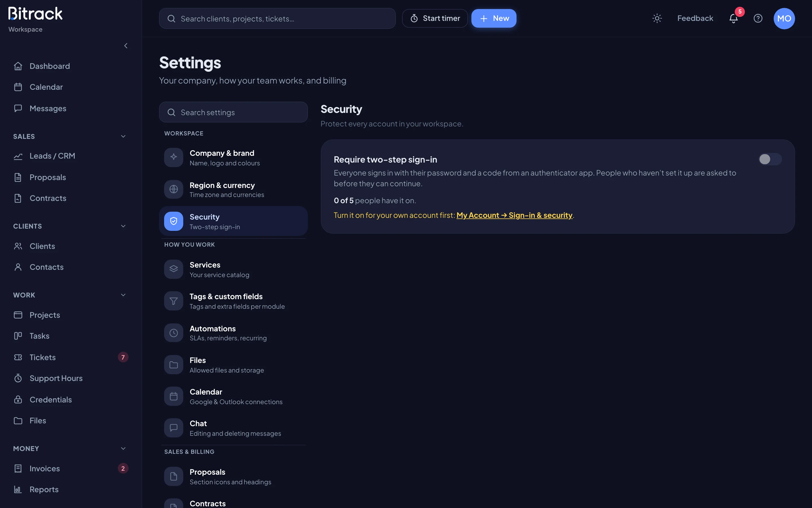
Task: Focus the Search settings field
Action: 233,112
